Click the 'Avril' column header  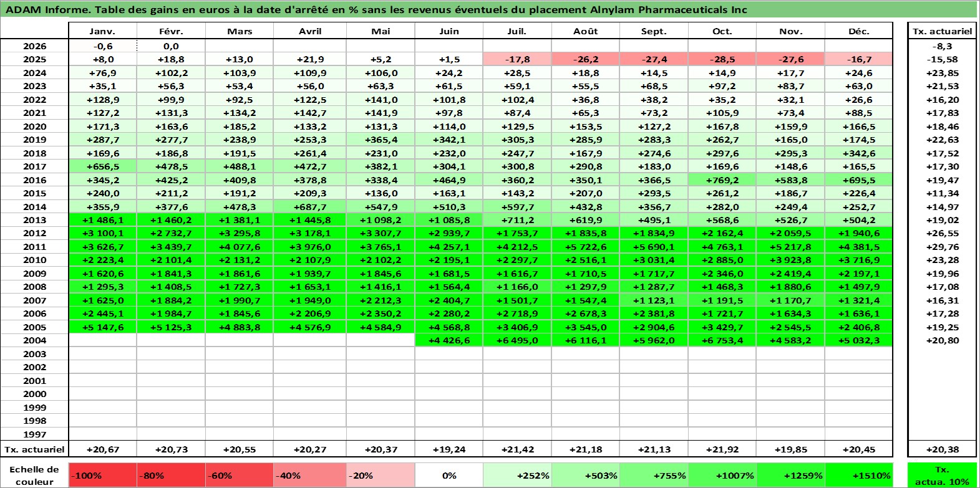tap(310, 31)
